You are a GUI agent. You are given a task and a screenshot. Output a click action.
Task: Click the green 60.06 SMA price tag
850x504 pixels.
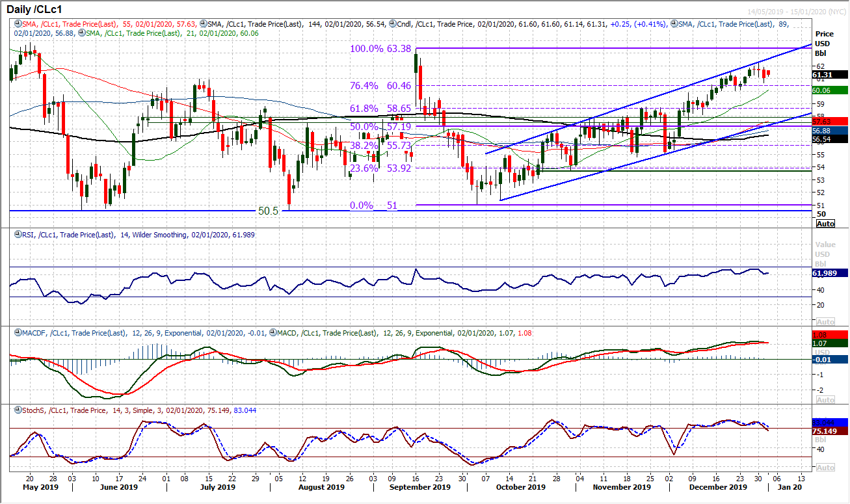pos(830,90)
